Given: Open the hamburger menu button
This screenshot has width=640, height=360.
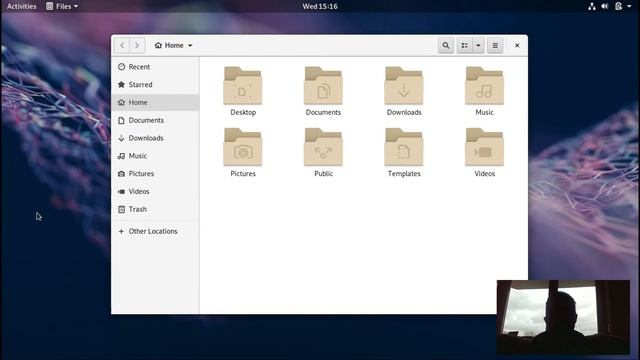Looking at the screenshot, I should pos(495,45).
